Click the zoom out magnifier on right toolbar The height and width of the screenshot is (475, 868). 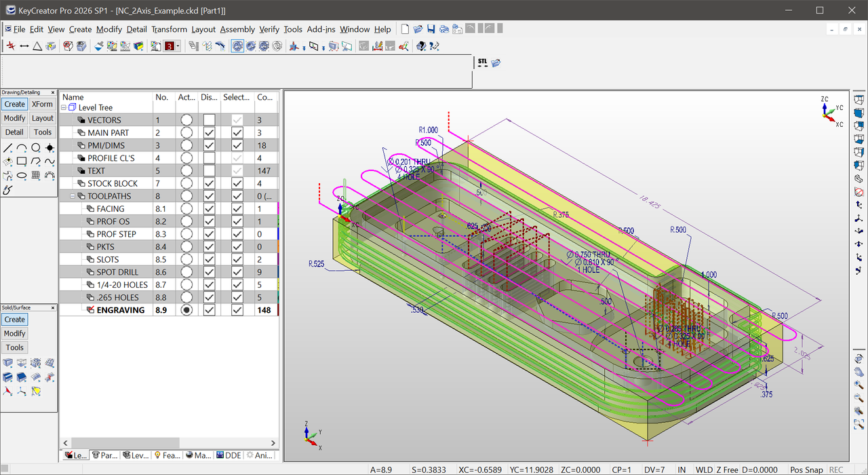[859, 398]
